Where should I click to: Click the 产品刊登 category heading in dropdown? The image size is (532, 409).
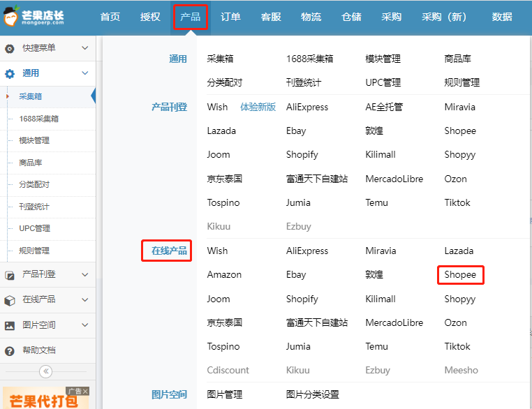pyautogui.click(x=169, y=107)
